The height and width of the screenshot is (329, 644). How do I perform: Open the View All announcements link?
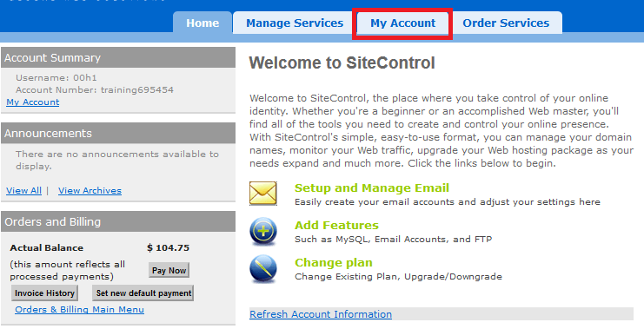(x=23, y=190)
